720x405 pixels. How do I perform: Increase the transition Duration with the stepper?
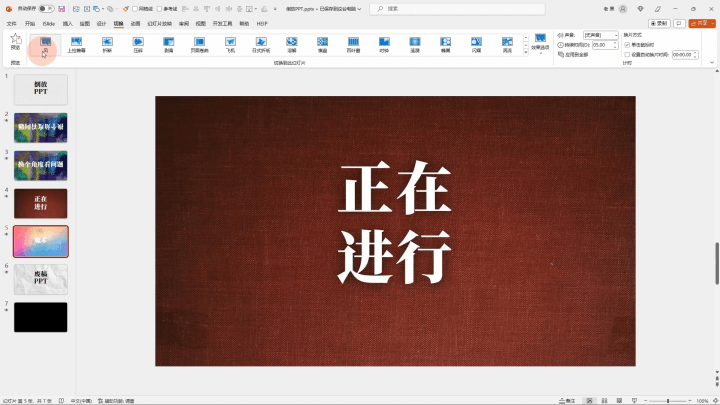[x=615, y=43]
